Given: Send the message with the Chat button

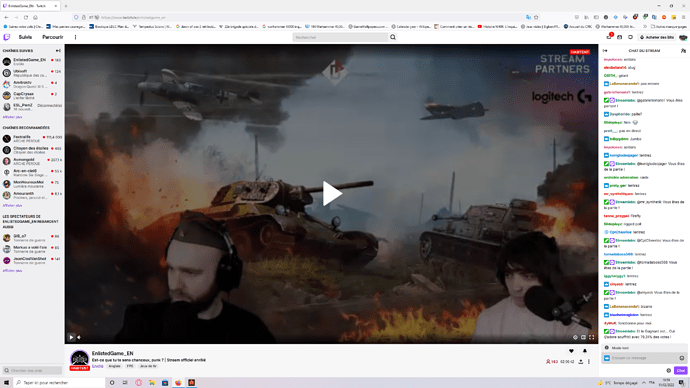Looking at the screenshot, I should [681, 370].
